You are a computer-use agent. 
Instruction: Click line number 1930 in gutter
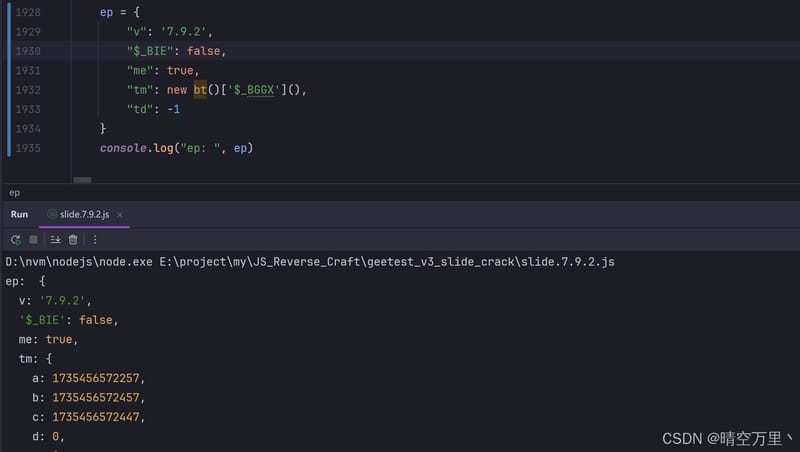coord(28,51)
